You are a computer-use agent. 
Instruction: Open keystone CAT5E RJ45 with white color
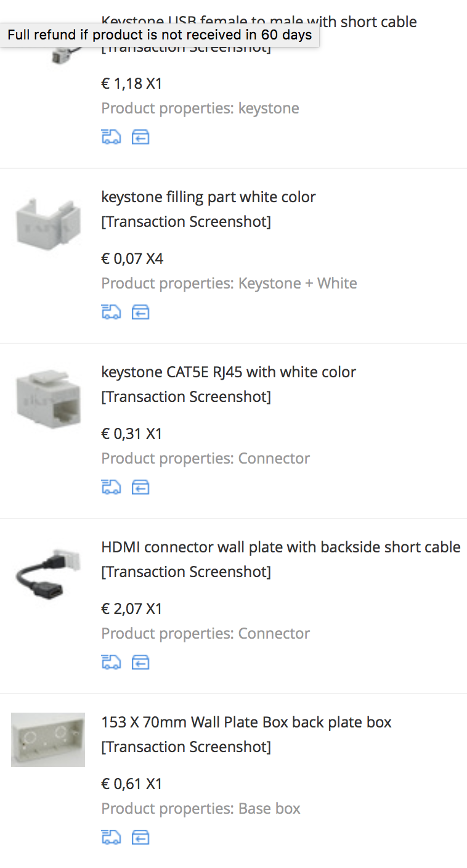[229, 372]
